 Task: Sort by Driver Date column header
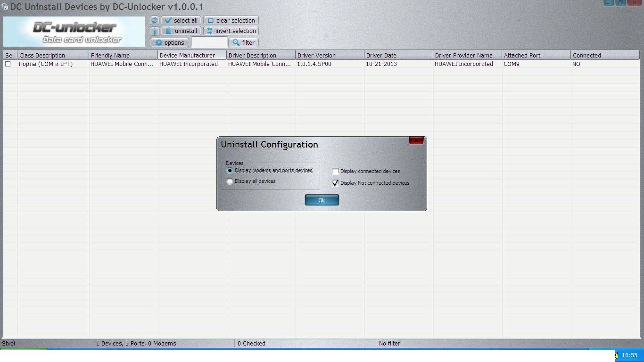click(399, 55)
